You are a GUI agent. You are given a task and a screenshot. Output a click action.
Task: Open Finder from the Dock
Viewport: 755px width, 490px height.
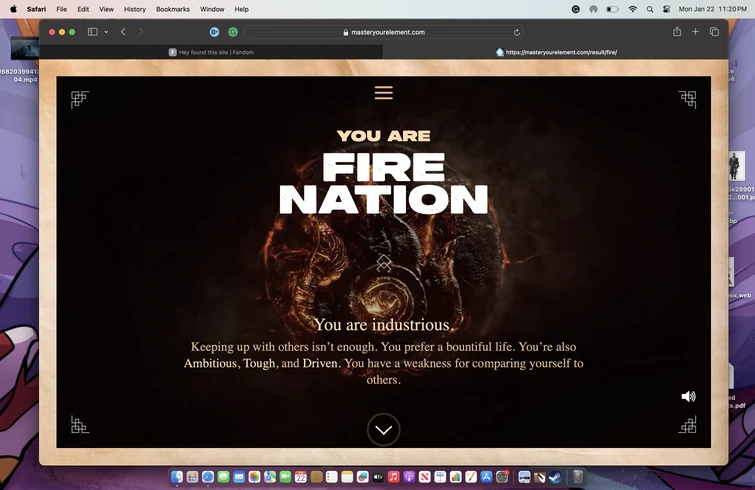177,477
